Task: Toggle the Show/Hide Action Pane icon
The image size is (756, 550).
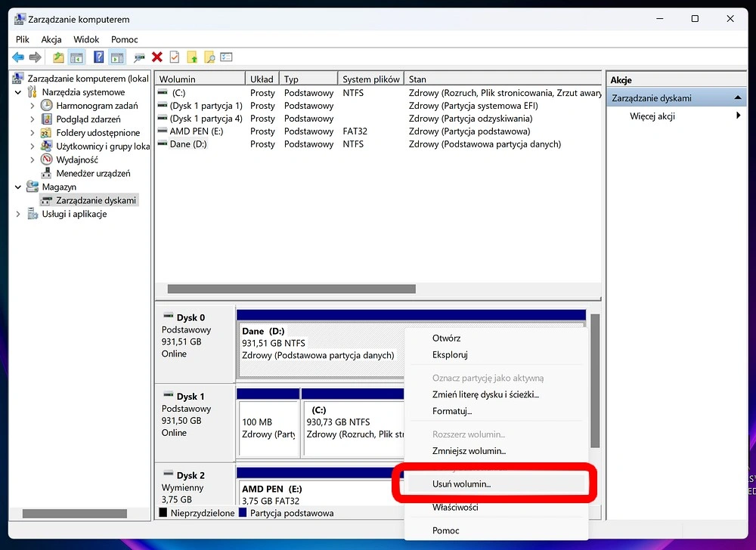Action: coord(117,57)
